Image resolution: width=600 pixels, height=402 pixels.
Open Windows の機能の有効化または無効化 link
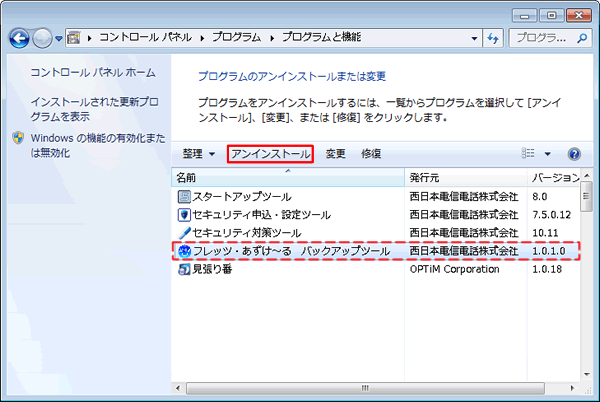pyautogui.click(x=98, y=145)
